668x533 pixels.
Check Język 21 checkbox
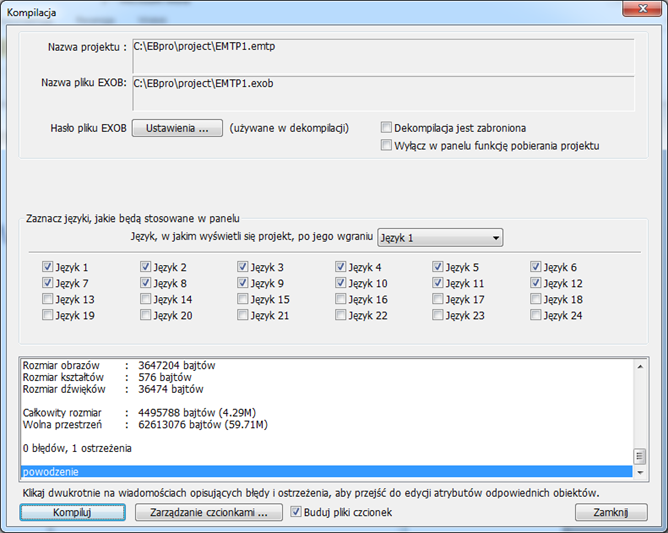242,315
